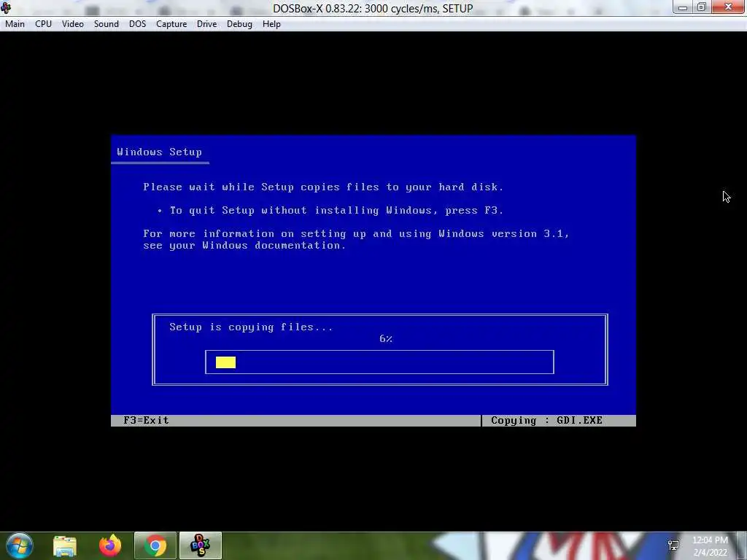Screen dimensions: 747x560
Task: Click the 'see your Windows documentation' line
Action: point(244,246)
